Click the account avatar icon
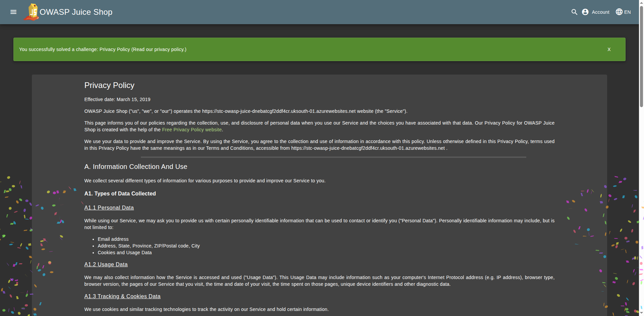Viewport: 644px width, 316px height. [x=585, y=12]
